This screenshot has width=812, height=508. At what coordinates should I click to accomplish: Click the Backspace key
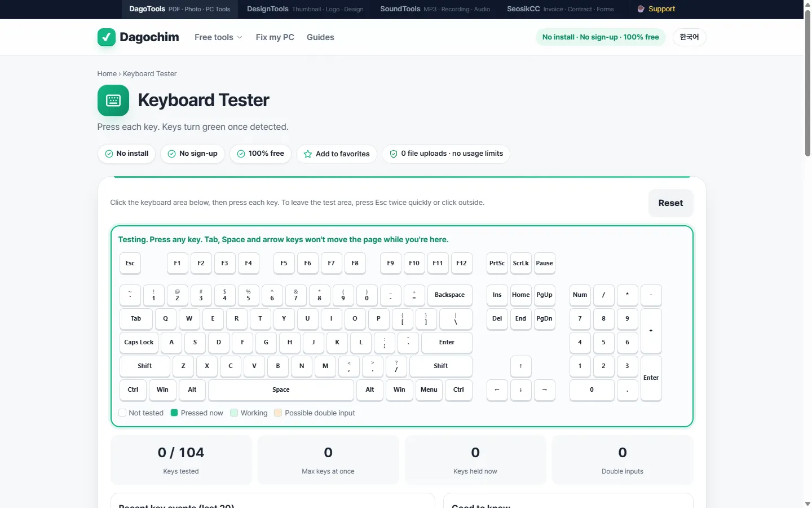coord(449,295)
